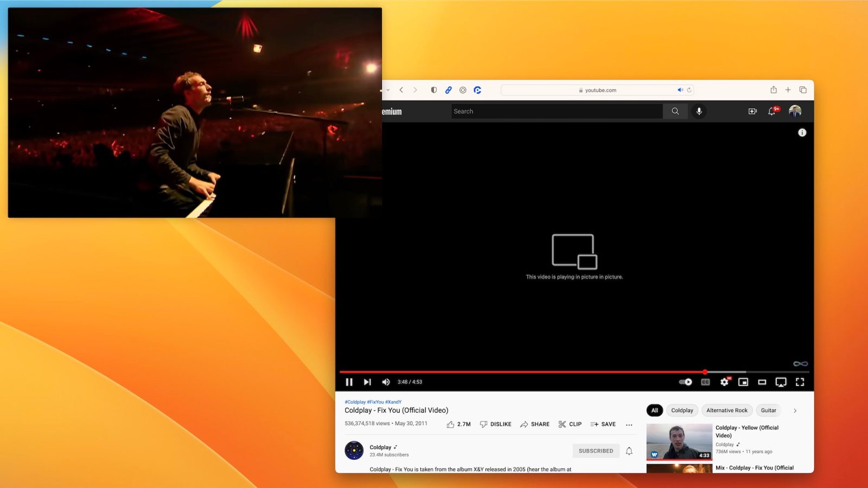Image resolution: width=868 pixels, height=488 pixels.
Task: Pause the video in the YouTube player
Action: [x=349, y=382]
